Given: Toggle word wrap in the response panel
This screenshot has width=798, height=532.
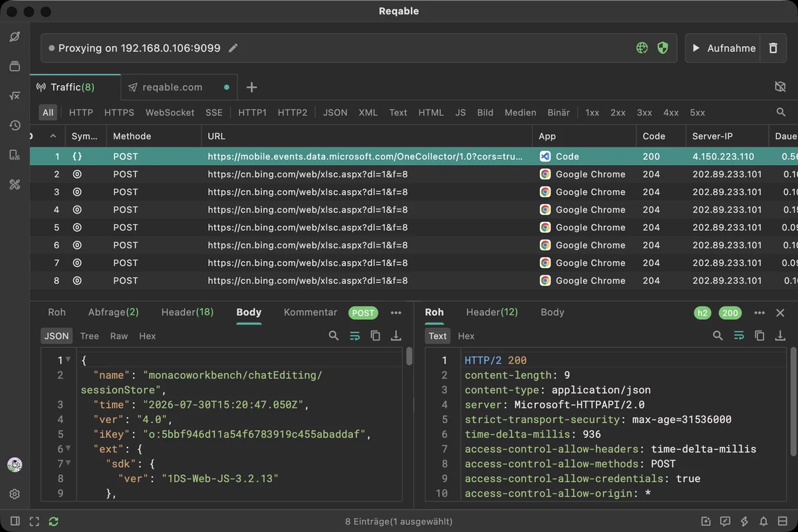Looking at the screenshot, I should pyautogui.click(x=739, y=336).
